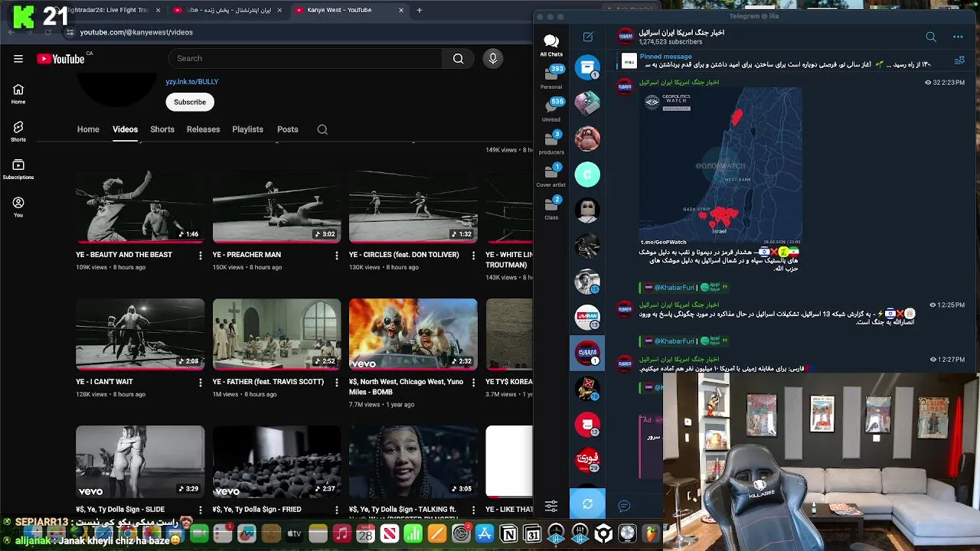Show the pinned messages list icon
The width and height of the screenshot is (980, 551).
959,61
